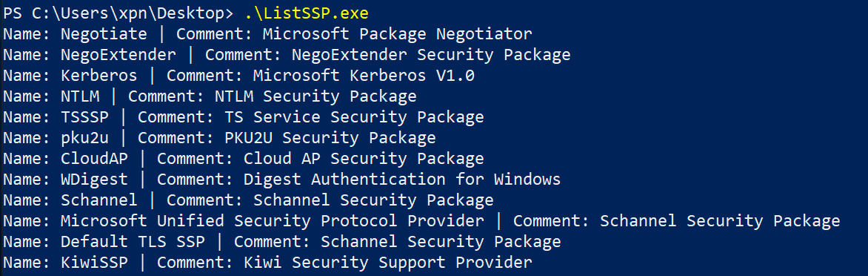The image size is (868, 276).
Task: Click the NegoExtender Security Package comment
Action: tap(431, 55)
